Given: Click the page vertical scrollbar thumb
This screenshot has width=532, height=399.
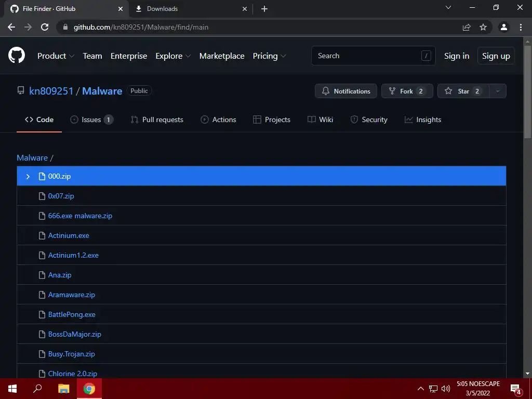Looking at the screenshot, I should click(527, 91).
